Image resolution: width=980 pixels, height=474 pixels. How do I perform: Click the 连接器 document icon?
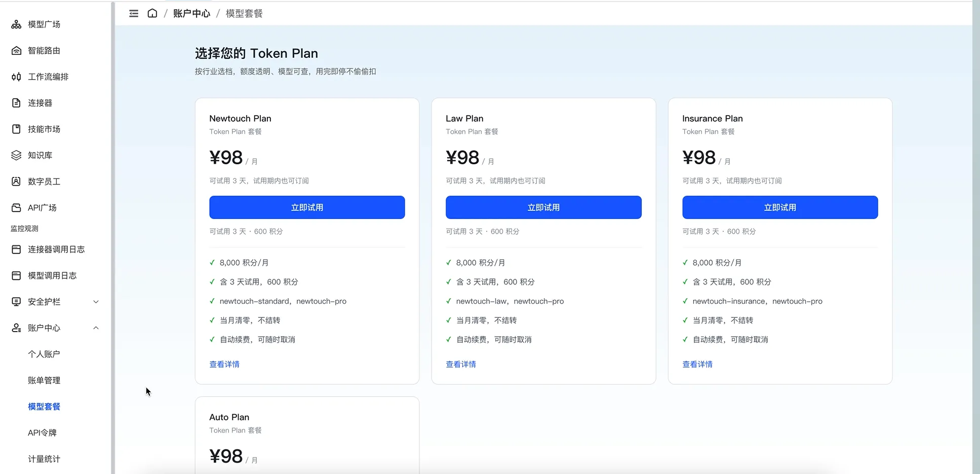pyautogui.click(x=16, y=103)
